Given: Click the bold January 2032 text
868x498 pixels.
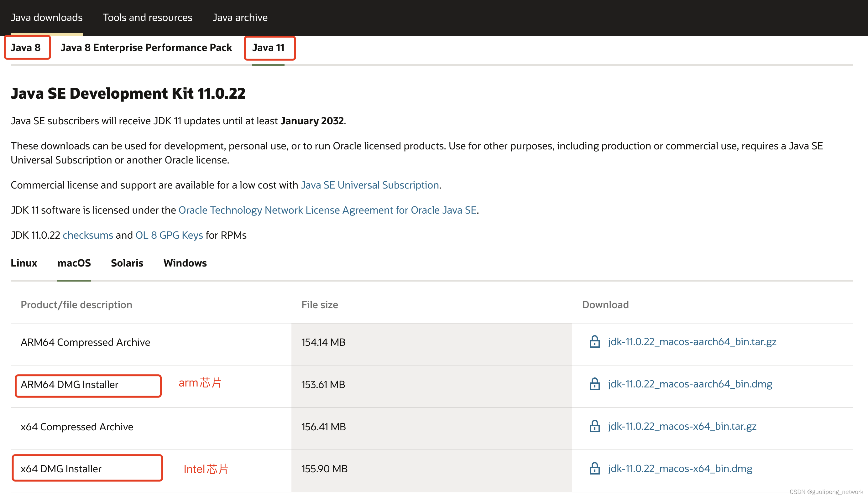Looking at the screenshot, I should point(312,121).
